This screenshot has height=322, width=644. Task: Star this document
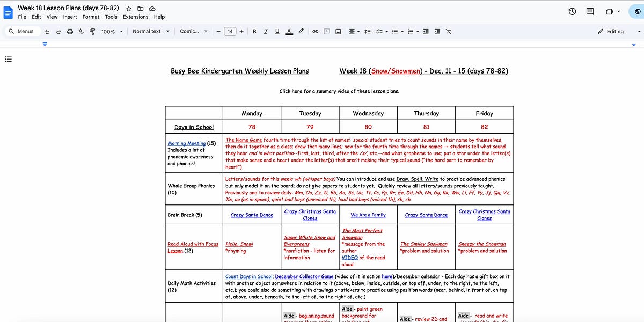pyautogui.click(x=128, y=9)
